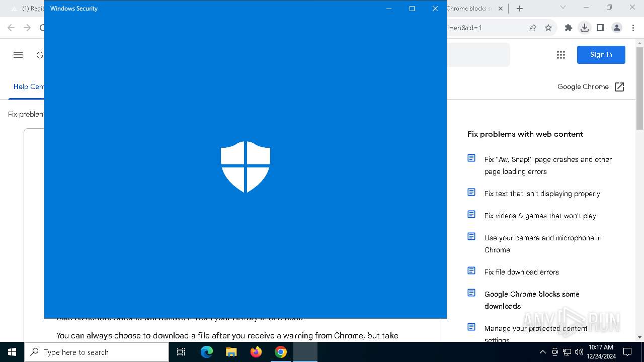Open the notification center icon

627,352
